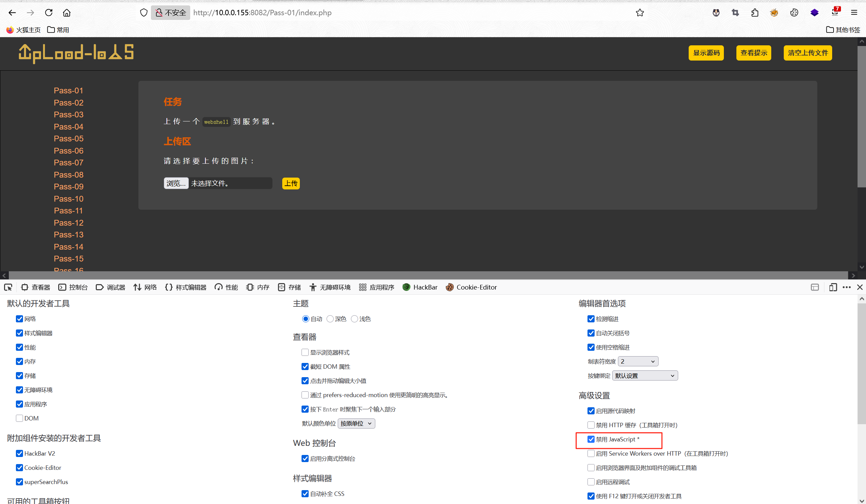Click the element picker icon in devtools
Screen dimensions: 866x504
point(8,287)
